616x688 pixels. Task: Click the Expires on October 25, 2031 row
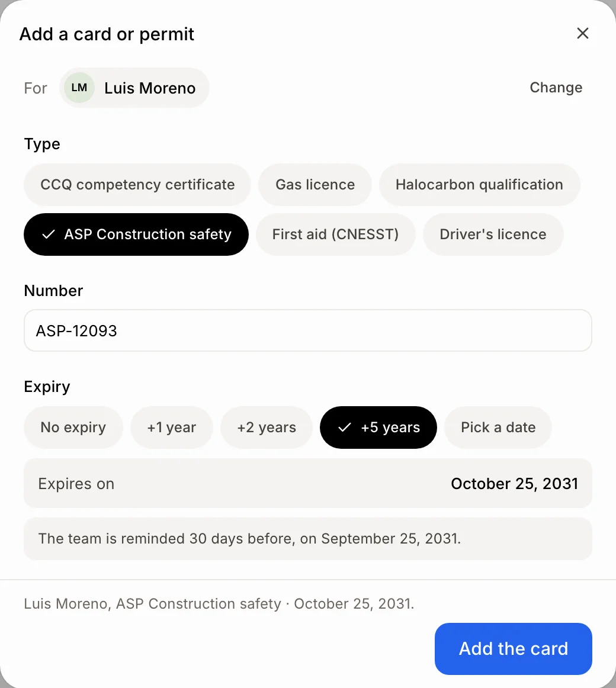click(308, 484)
